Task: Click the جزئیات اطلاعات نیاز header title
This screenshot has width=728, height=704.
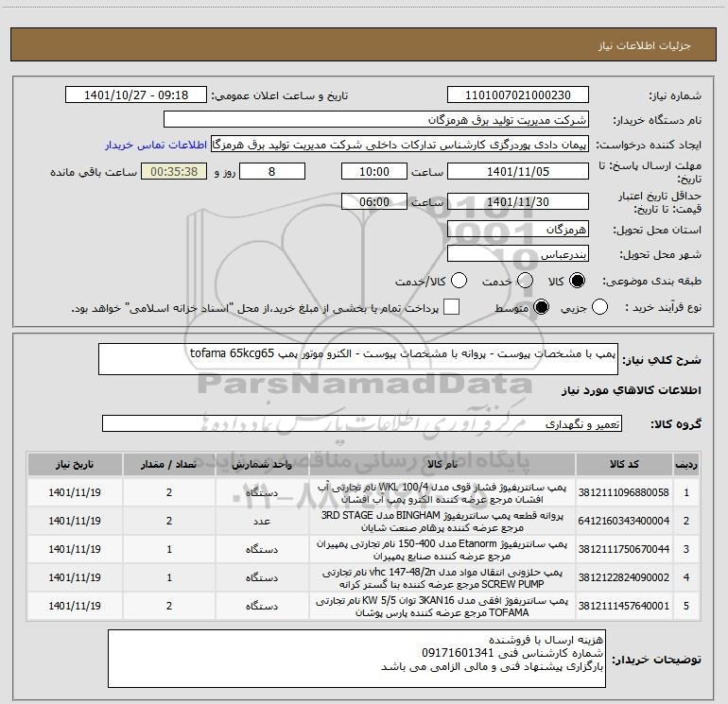Action: [645, 45]
